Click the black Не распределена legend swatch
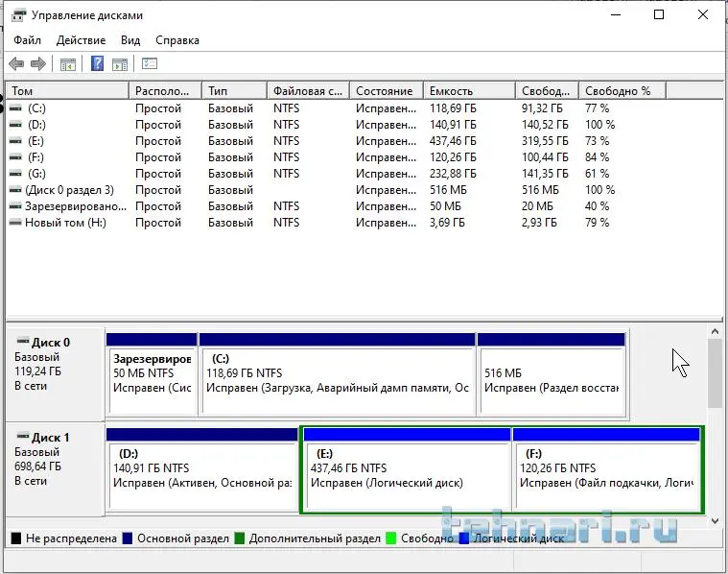728x574 pixels. [x=15, y=538]
